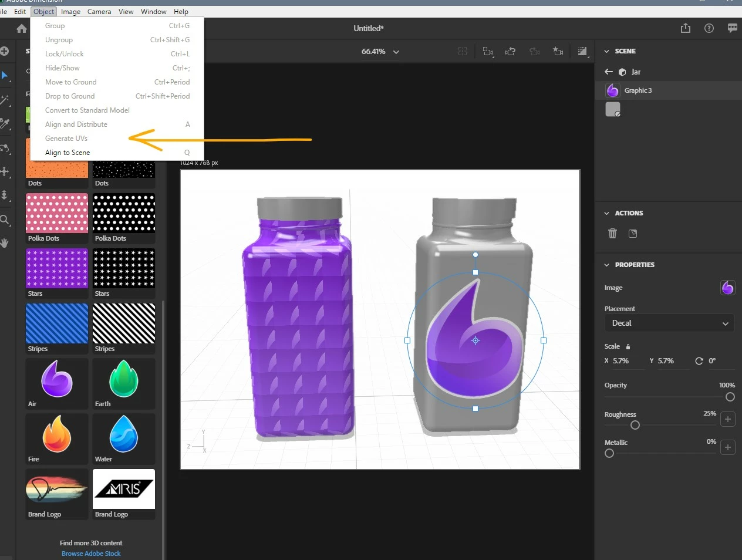Choose Align to Scene menu item

click(x=117, y=153)
